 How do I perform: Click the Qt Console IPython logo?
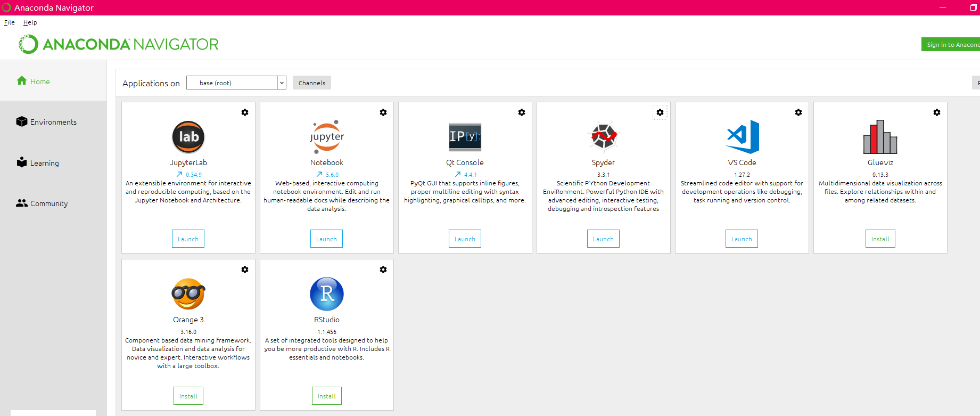(465, 136)
